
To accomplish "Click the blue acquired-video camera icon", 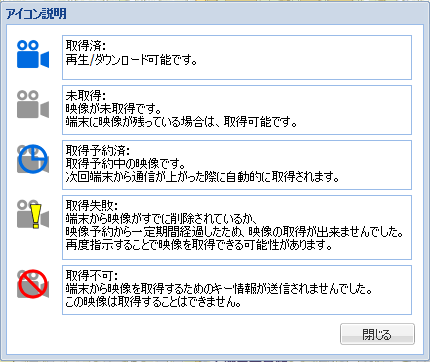I will (33, 54).
